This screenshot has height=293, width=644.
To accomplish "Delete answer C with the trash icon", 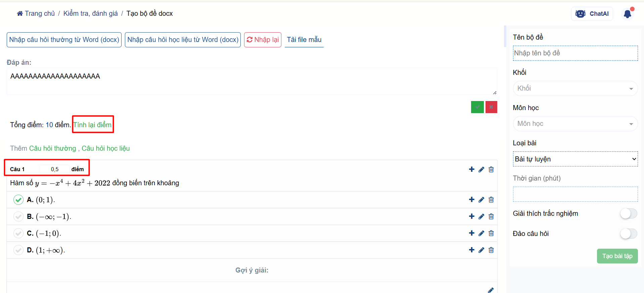I will [491, 233].
